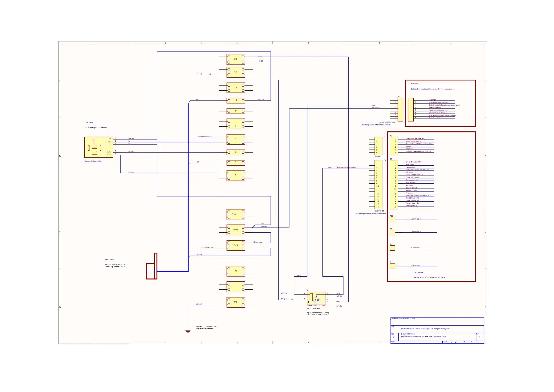Select the ground symbol at Schutzleiteranschluss

coord(188,332)
